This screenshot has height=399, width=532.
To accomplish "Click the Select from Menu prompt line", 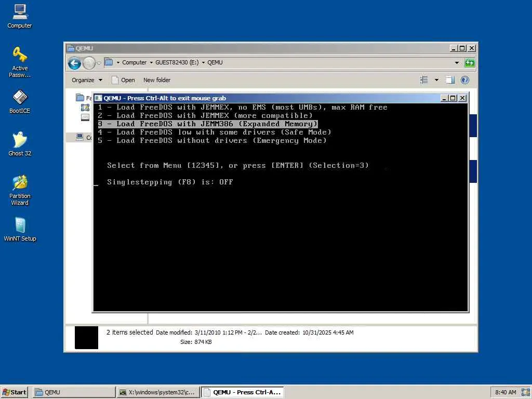I will (238, 166).
